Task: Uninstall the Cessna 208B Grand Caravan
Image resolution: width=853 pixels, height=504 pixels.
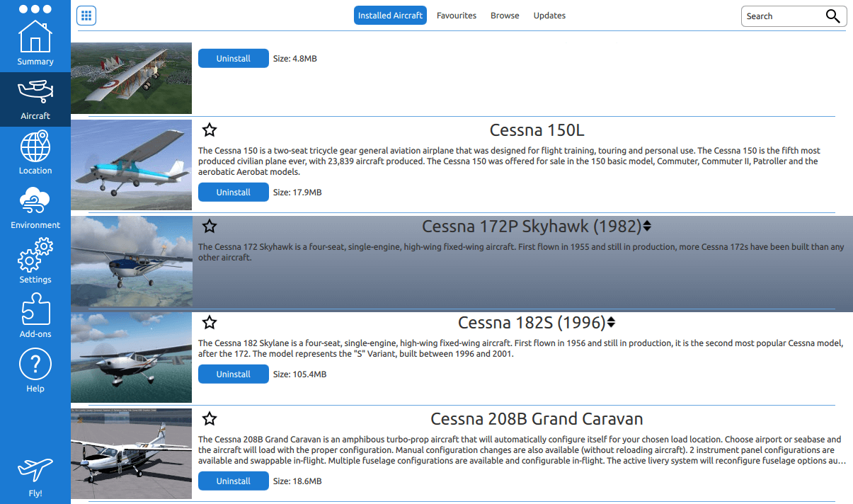Action: click(x=234, y=481)
